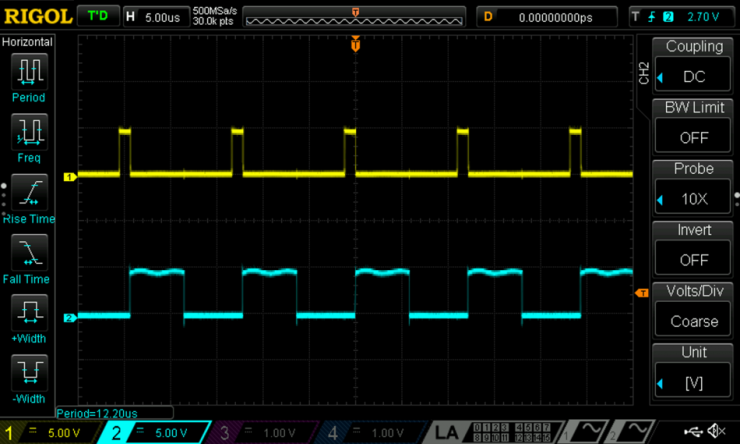This screenshot has height=444, width=740.
Task: Toggle the BW Limit OFF setting
Action: 693,126
